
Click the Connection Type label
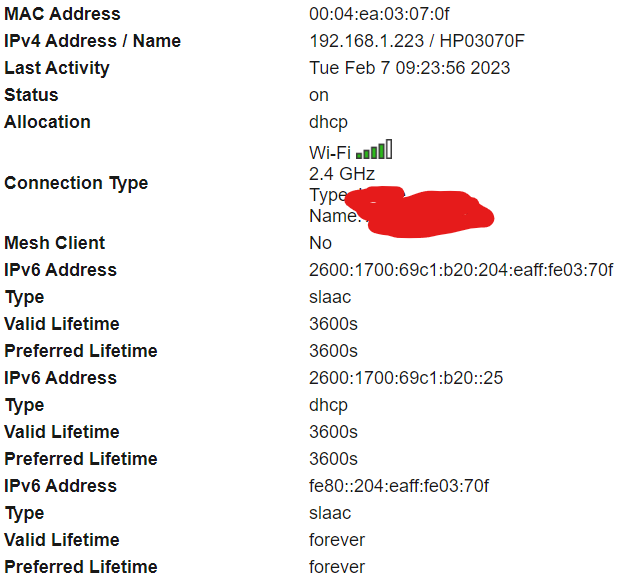(76, 183)
